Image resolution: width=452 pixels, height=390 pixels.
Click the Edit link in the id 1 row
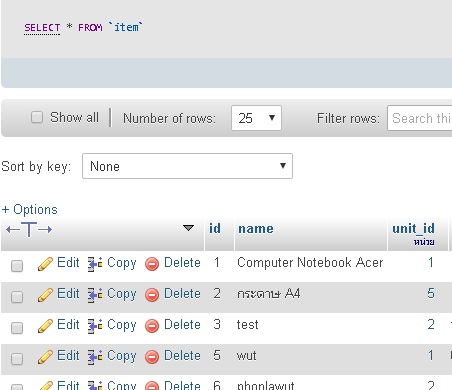coord(68,263)
